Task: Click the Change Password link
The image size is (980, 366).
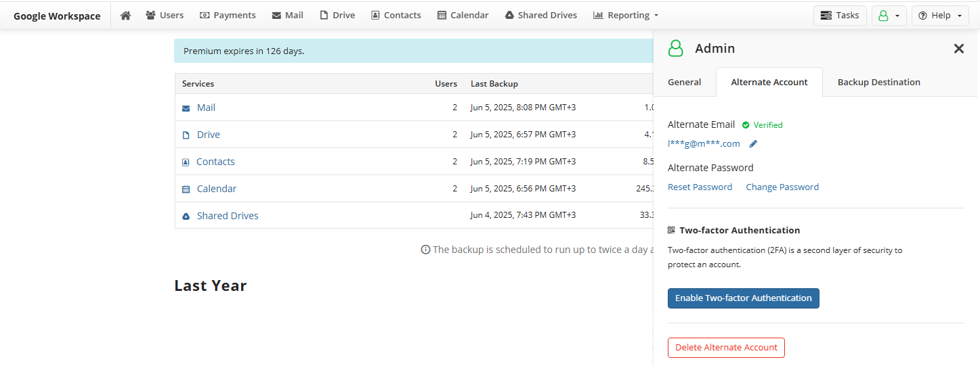Action: (782, 187)
